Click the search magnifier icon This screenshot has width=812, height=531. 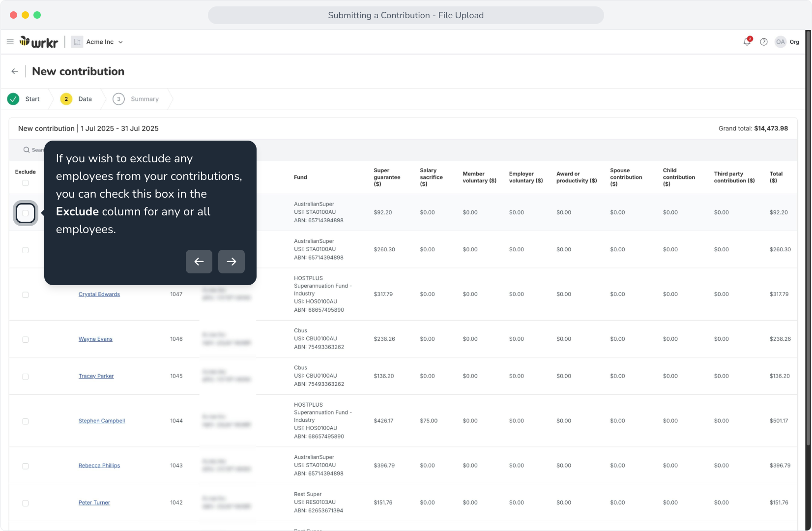click(27, 150)
